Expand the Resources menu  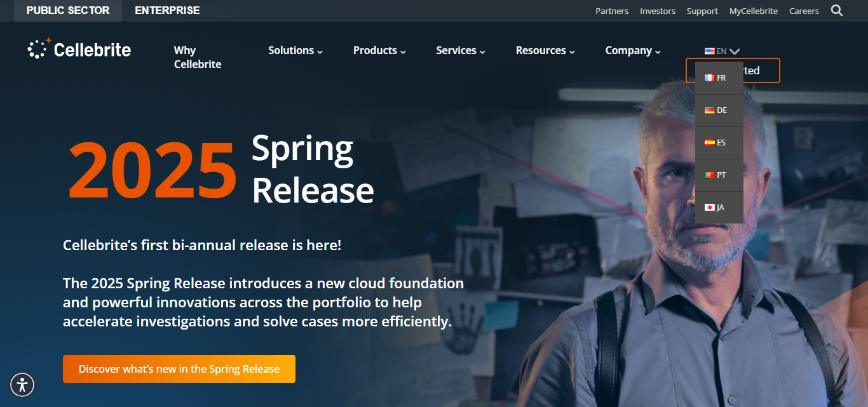pos(545,51)
